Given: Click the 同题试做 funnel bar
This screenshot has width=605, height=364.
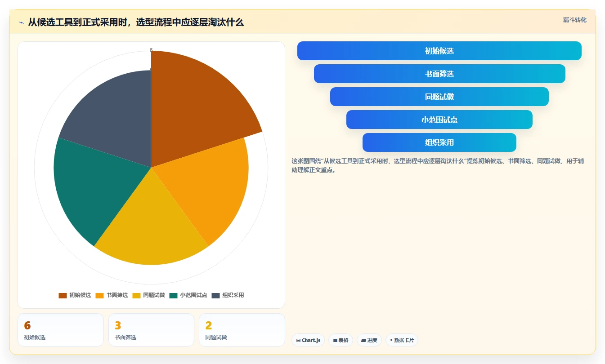Looking at the screenshot, I should point(439,97).
